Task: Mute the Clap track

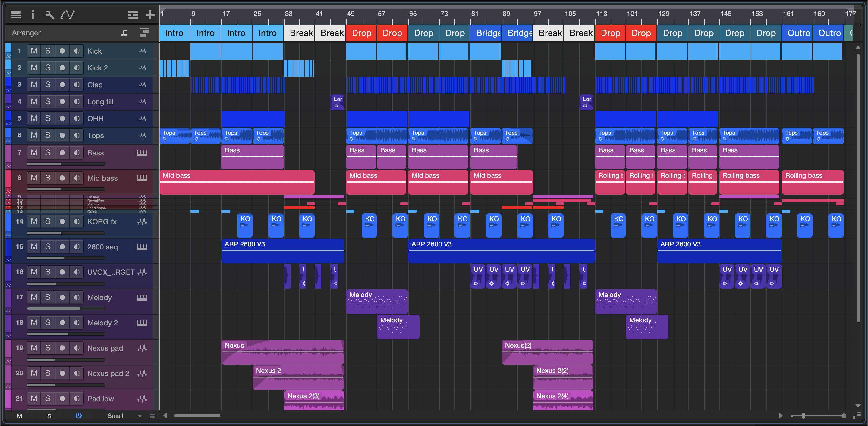Action: (34, 85)
